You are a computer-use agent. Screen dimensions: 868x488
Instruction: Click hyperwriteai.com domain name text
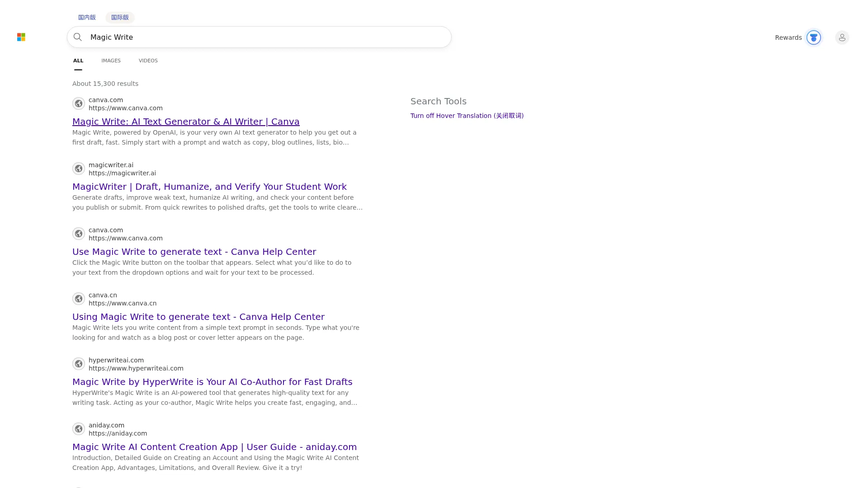pyautogui.click(x=116, y=360)
